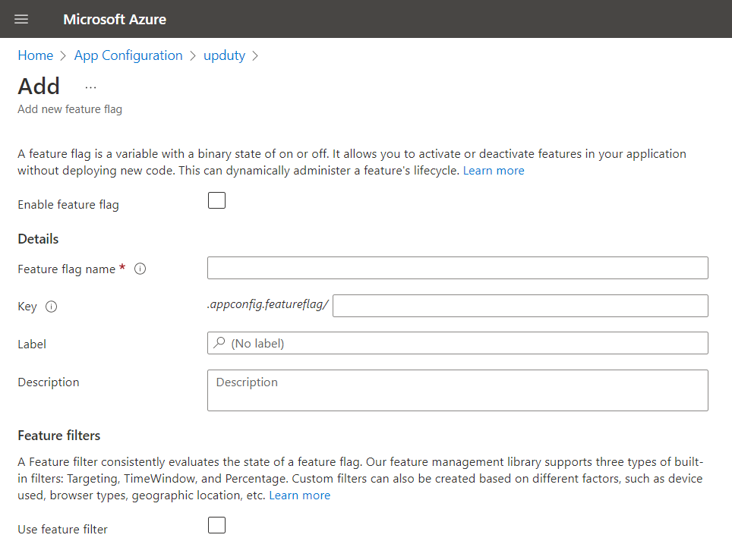Viewport: 732px width, 560px height.
Task: Click the Description text area
Action: (457, 390)
